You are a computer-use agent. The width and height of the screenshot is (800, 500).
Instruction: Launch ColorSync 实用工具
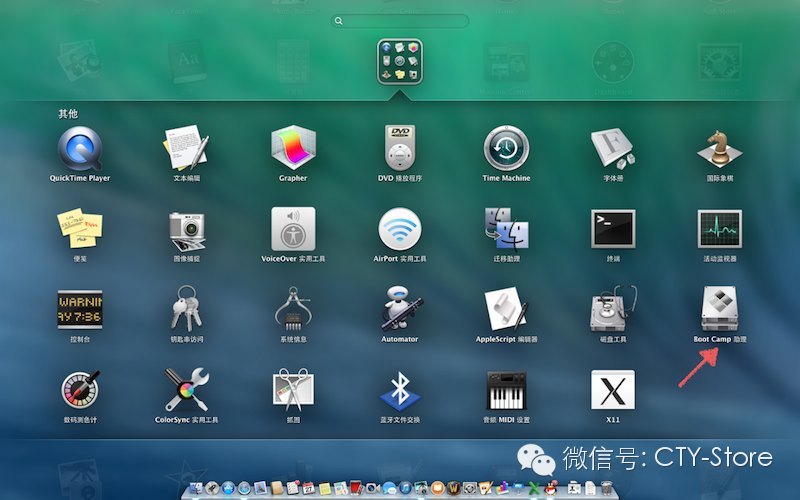[186, 390]
